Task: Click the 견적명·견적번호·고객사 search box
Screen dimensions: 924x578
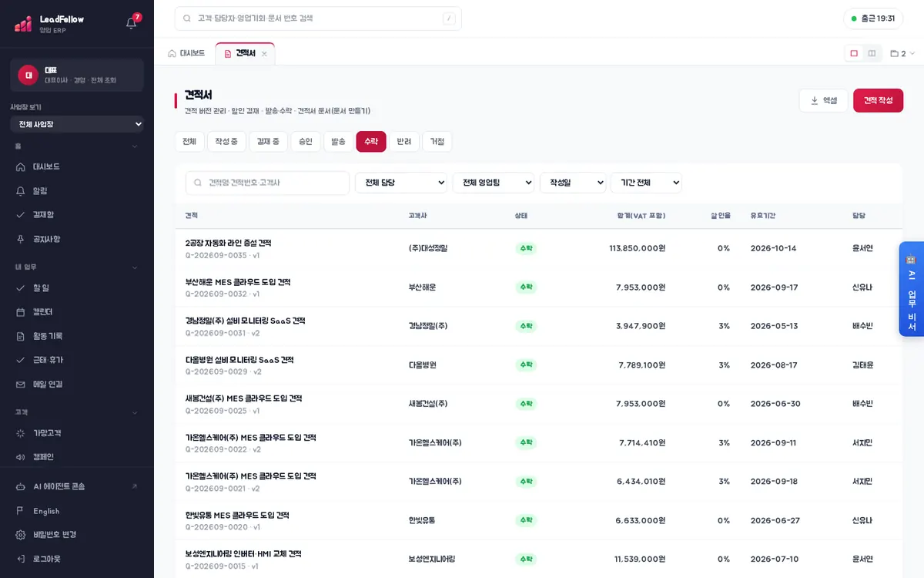Action: pos(267,183)
